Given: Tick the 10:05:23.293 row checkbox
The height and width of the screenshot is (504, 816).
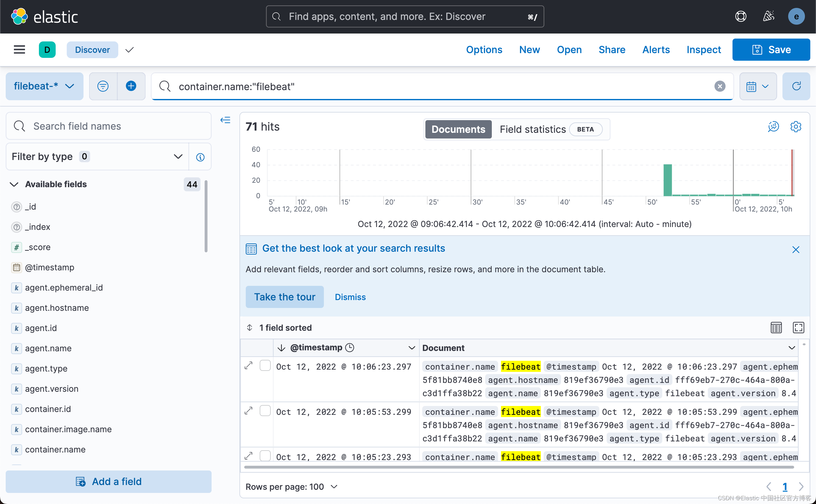Looking at the screenshot, I should click(265, 455).
